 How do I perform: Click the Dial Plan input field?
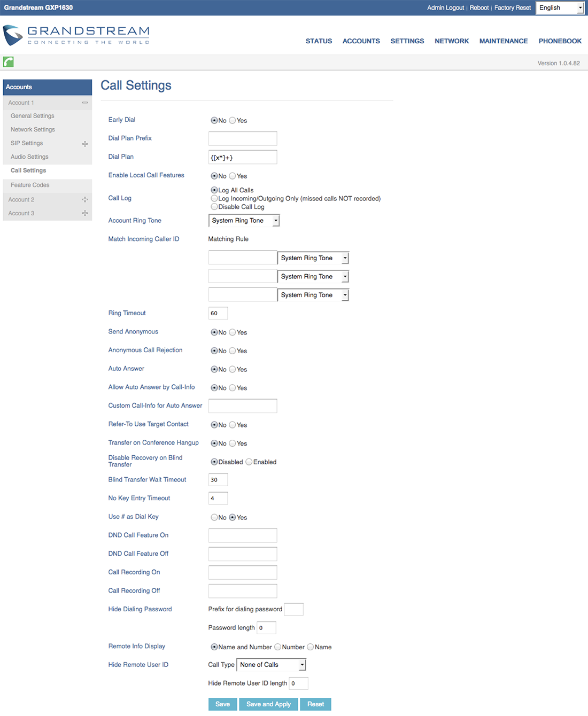click(x=243, y=157)
